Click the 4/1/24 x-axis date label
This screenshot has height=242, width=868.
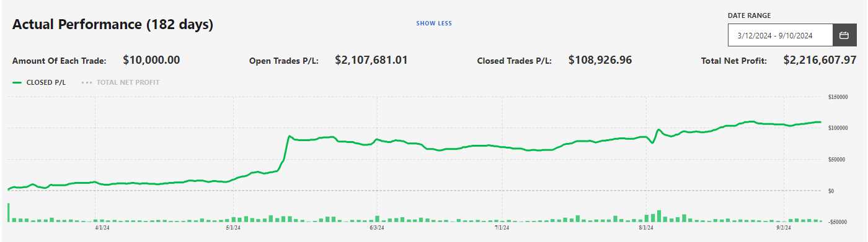(x=102, y=228)
